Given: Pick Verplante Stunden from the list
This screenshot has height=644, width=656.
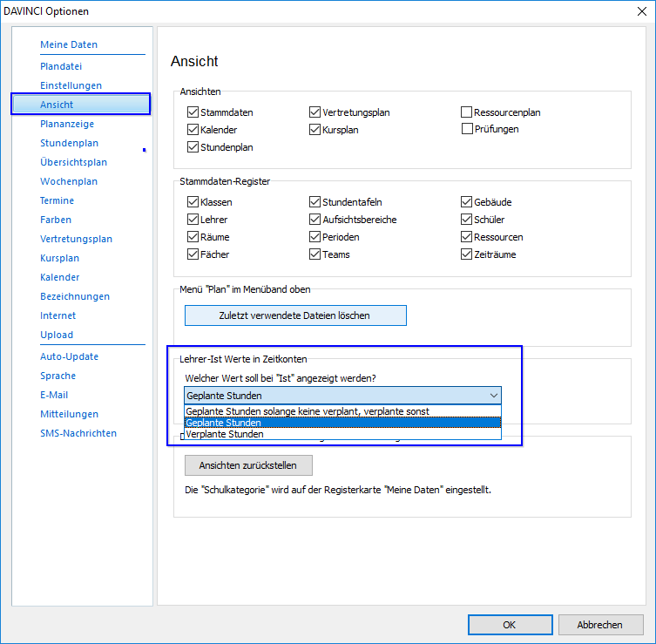Looking at the screenshot, I should pos(342,434).
